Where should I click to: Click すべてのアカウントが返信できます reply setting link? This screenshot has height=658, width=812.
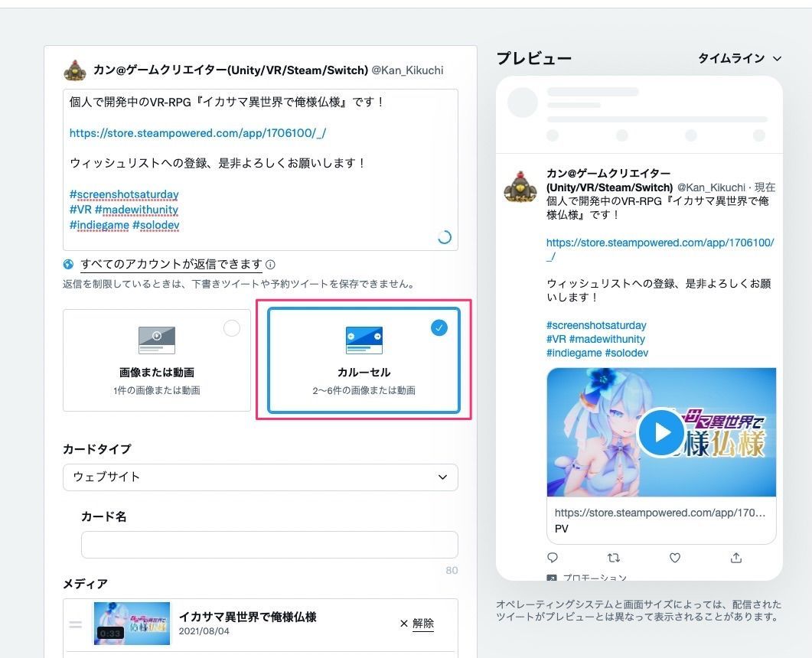(x=171, y=264)
